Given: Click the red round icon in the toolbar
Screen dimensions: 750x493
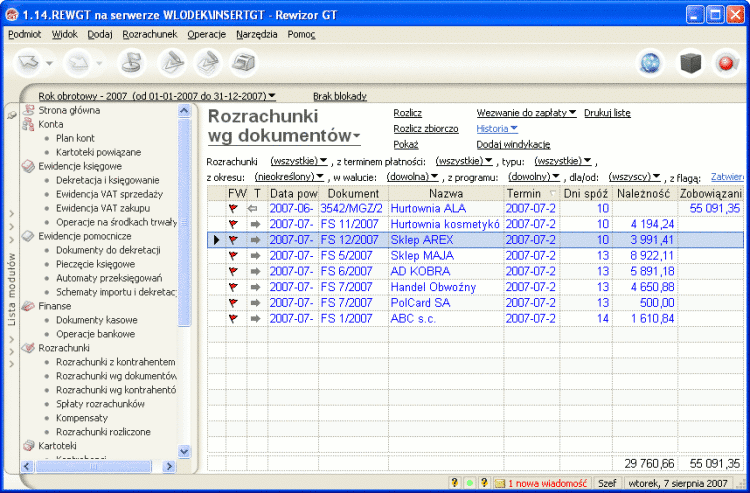Looking at the screenshot, I should pos(724,63).
